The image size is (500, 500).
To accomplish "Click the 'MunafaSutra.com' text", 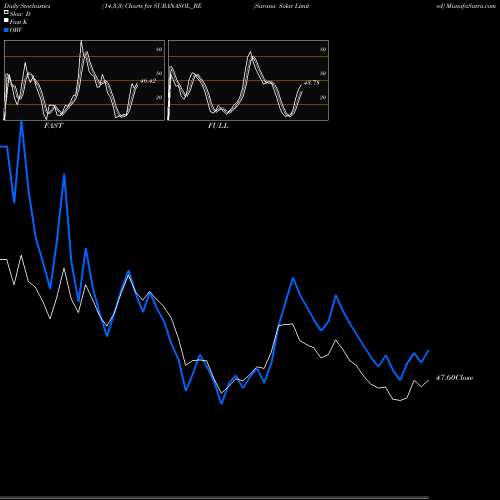I will [x=471, y=6].
